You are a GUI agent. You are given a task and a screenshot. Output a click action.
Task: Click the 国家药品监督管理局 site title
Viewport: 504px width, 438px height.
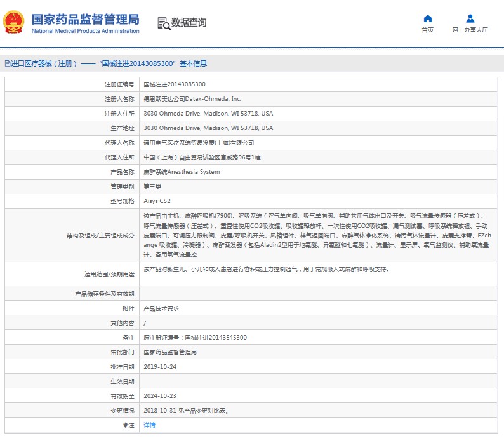tap(85, 19)
